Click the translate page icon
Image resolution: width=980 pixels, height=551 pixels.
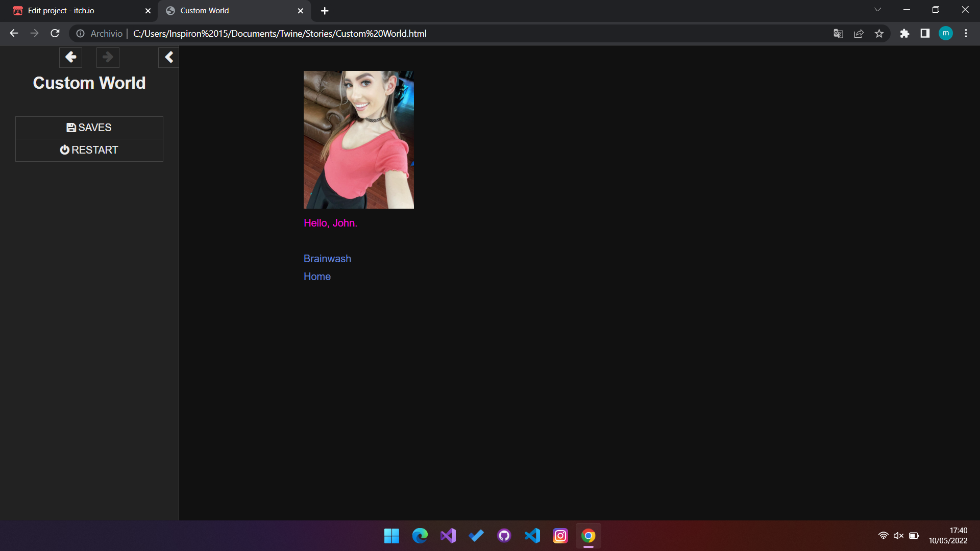(x=838, y=33)
